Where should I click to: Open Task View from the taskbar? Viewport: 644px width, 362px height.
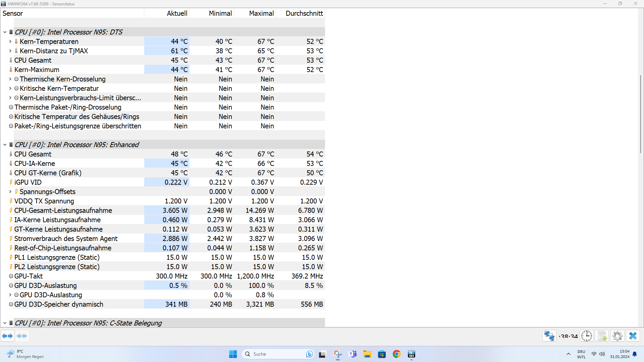pyautogui.click(x=322, y=354)
